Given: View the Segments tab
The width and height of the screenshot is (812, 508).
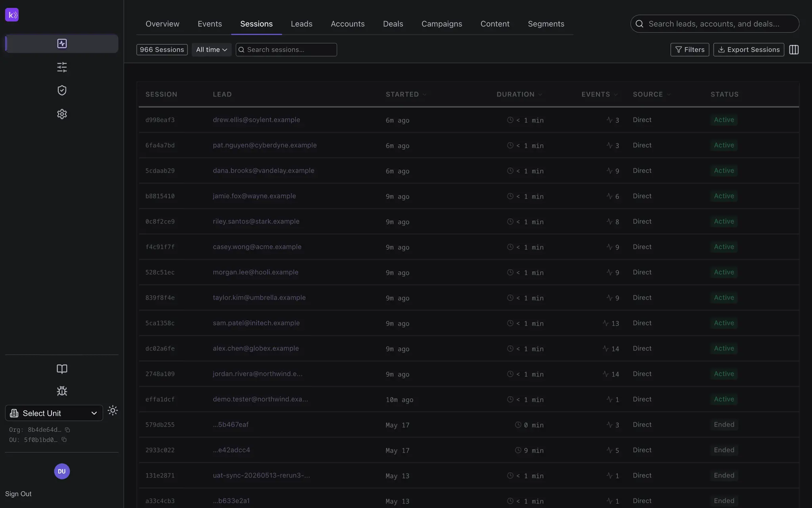Looking at the screenshot, I should click(546, 24).
